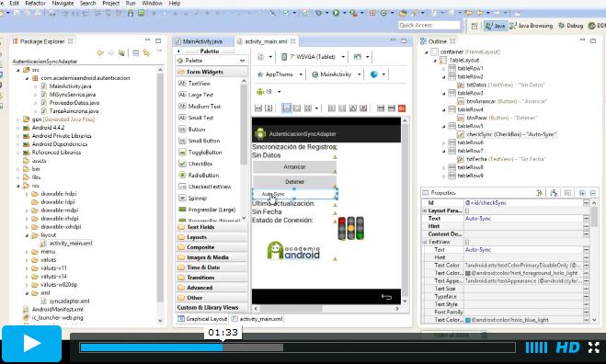Expand the Layouts palette category
Image resolution: width=606 pixels, height=364 pixels.
(x=212, y=237)
